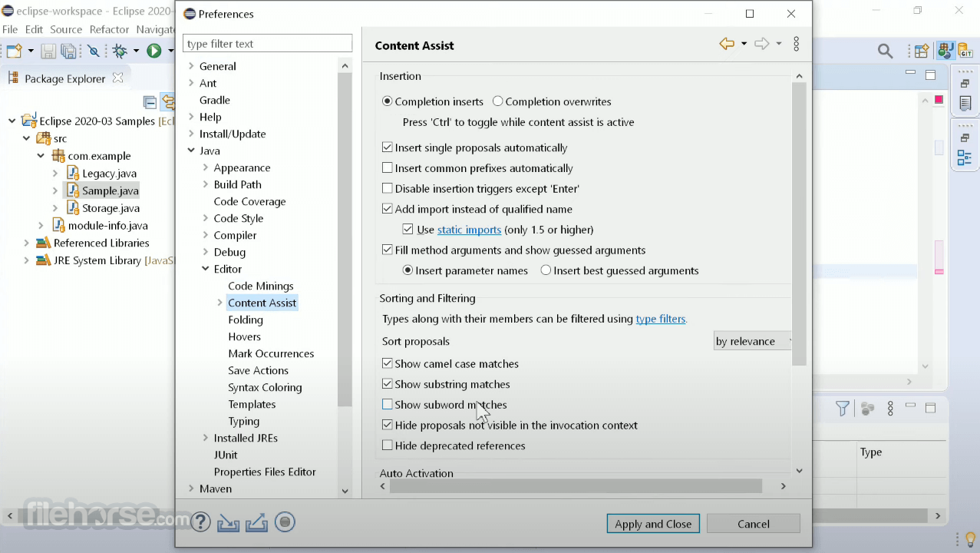The image size is (980, 553).
Task: Expand the Maven preferences node
Action: click(x=191, y=488)
